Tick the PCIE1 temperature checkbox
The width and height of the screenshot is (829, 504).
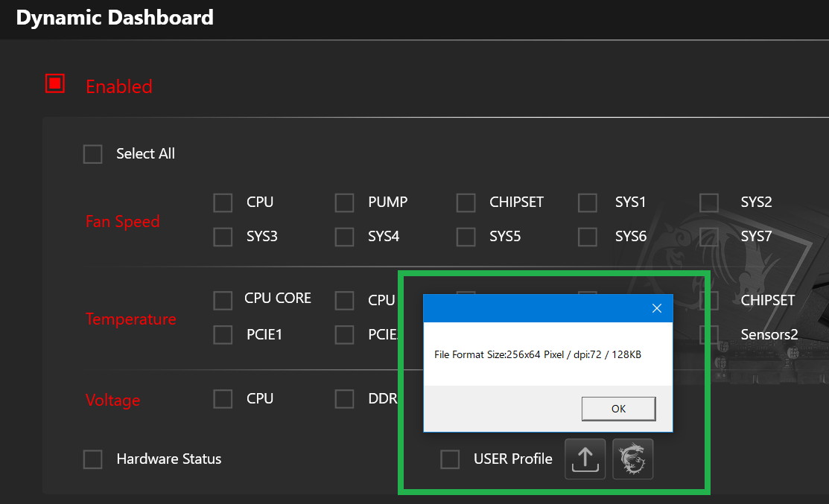pyautogui.click(x=223, y=335)
